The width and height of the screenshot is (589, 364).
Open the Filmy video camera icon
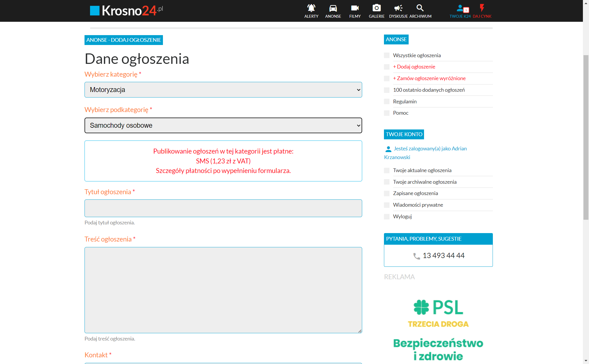[x=355, y=8]
